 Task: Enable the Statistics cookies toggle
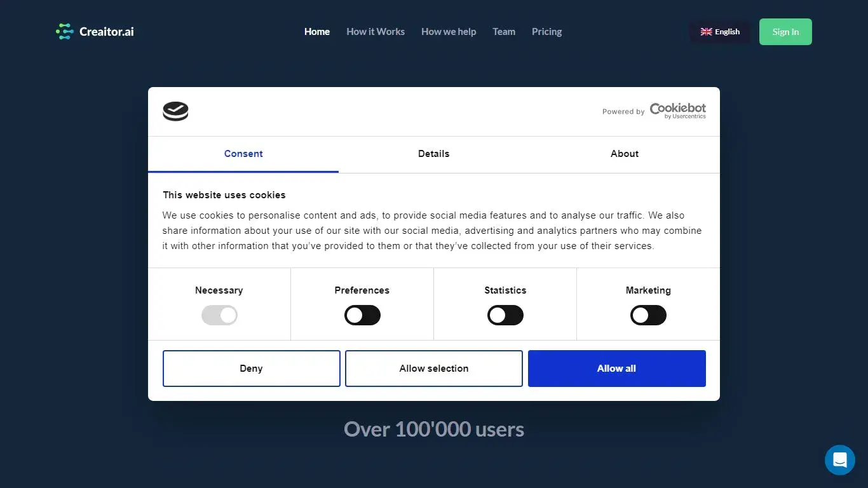click(505, 315)
